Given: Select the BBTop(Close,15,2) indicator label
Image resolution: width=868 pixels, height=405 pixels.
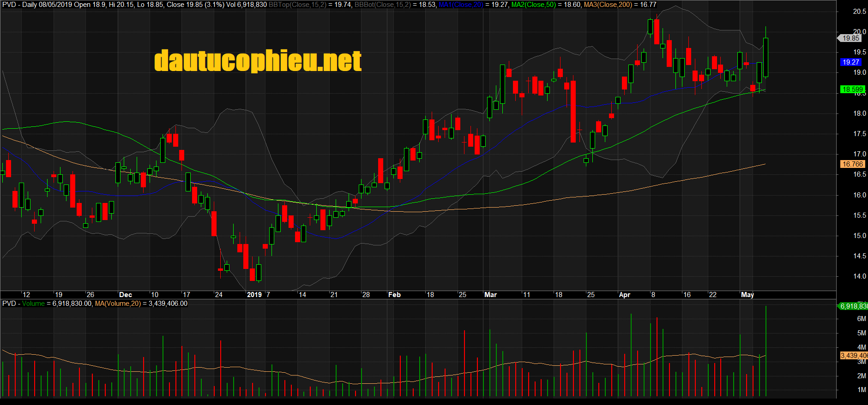Looking at the screenshot, I should (x=297, y=5).
